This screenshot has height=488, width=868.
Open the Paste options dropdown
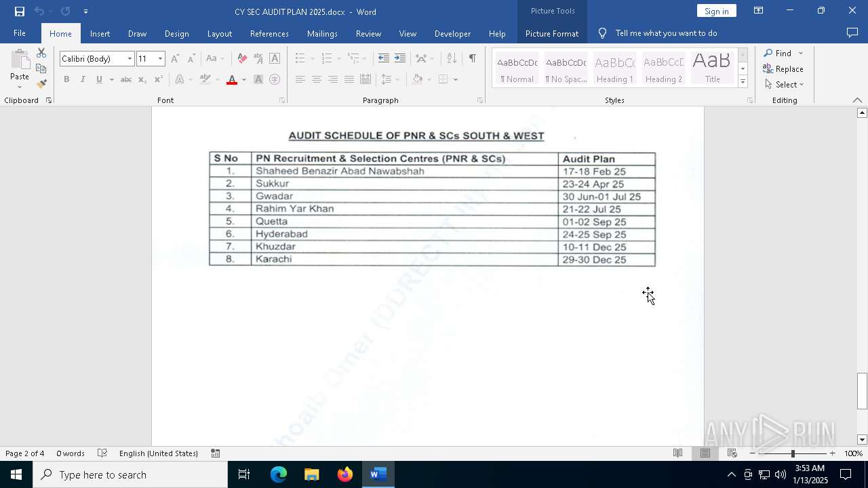click(20, 87)
